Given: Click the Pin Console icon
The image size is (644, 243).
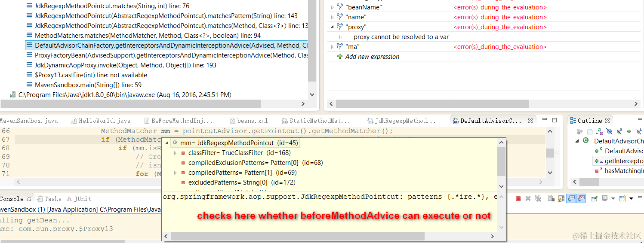Looking at the screenshot, I should [x=594, y=198].
